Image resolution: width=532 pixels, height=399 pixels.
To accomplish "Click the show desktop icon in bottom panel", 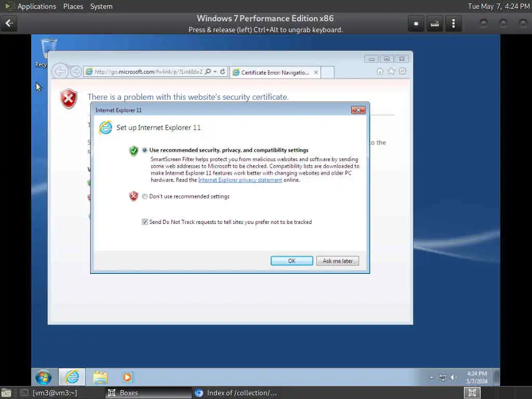I will coord(6,393).
